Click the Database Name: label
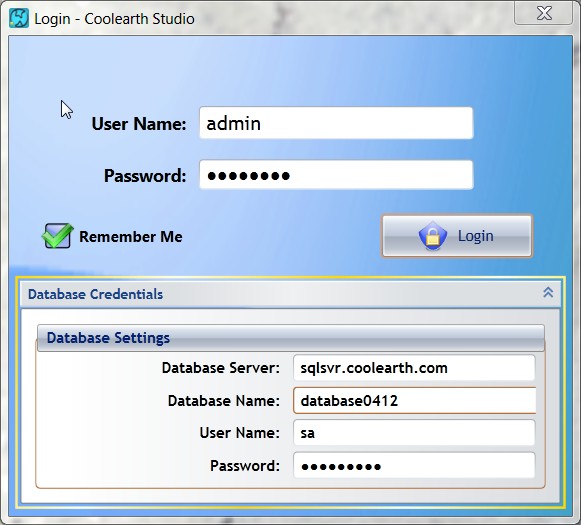This screenshot has width=581, height=525. tap(224, 401)
